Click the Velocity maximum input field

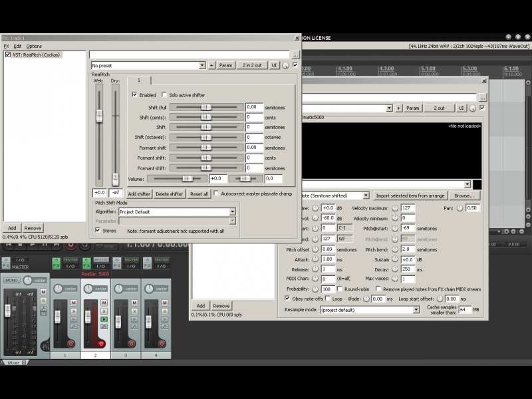[x=408, y=208]
